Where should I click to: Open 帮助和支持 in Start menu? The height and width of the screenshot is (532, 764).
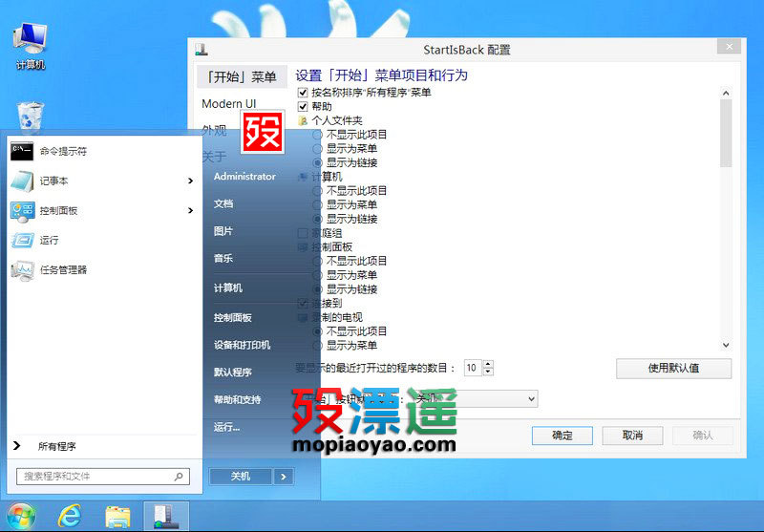pos(237,399)
